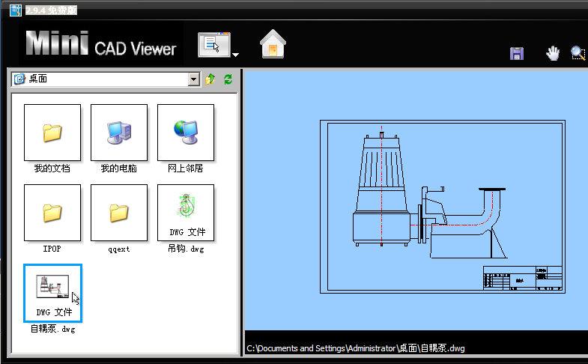
Task: Click the application icon in title bar
Action: point(14,9)
